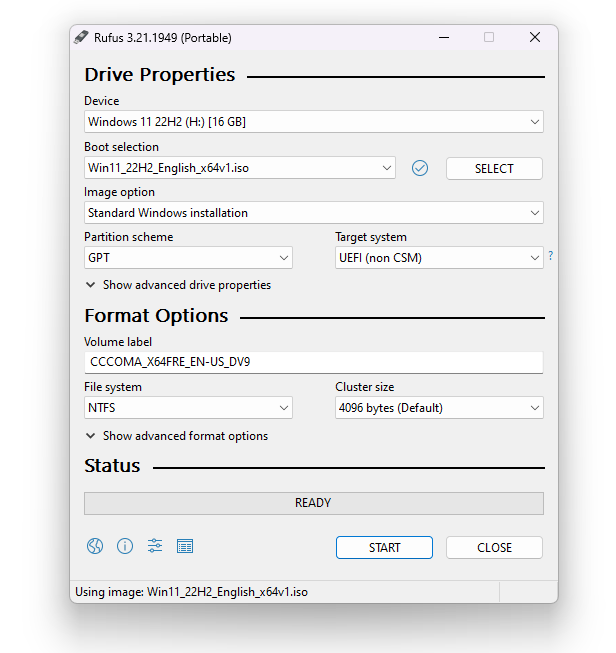Screen dimensions: 616x653
Task: Open the Device dropdown
Action: [314, 122]
